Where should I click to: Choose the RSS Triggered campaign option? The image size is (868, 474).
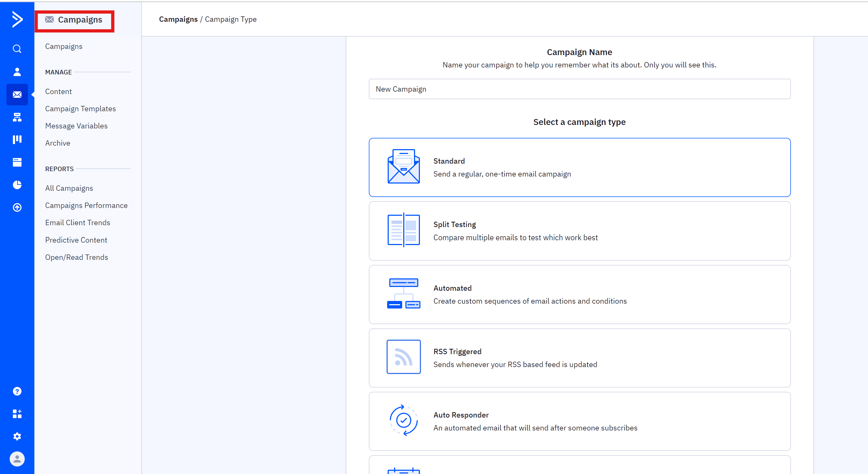[579, 358]
